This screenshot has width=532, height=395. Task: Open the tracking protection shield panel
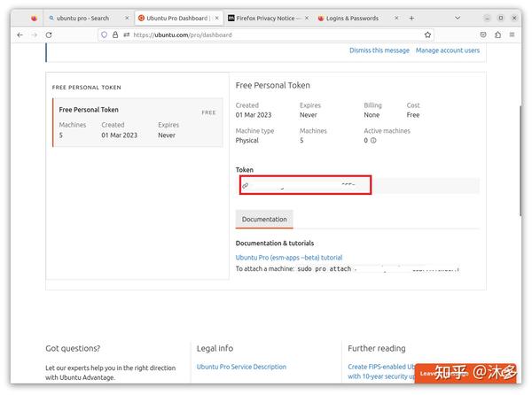104,35
